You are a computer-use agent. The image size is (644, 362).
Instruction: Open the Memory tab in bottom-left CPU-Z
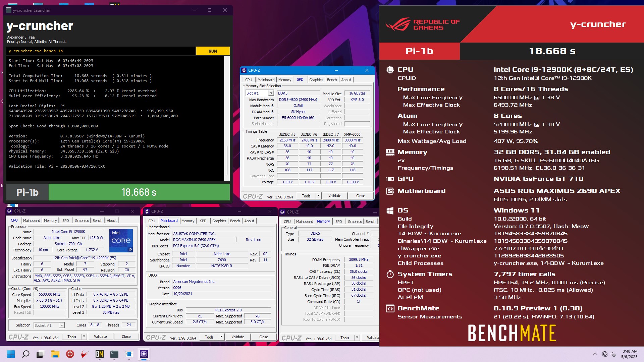(50, 221)
